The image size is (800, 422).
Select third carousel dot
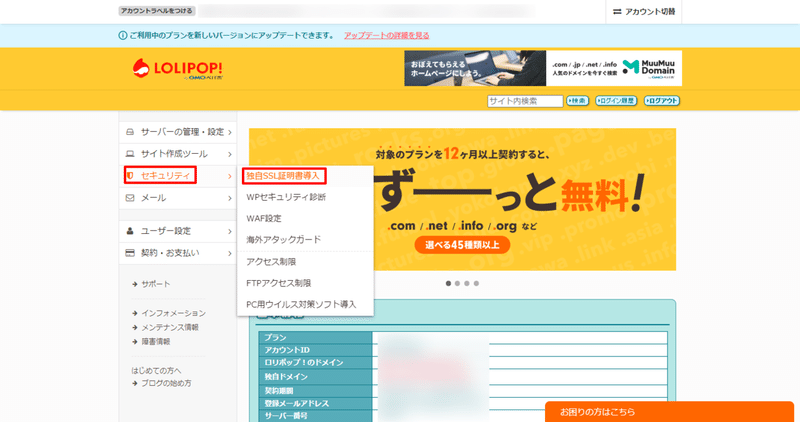pos(467,283)
